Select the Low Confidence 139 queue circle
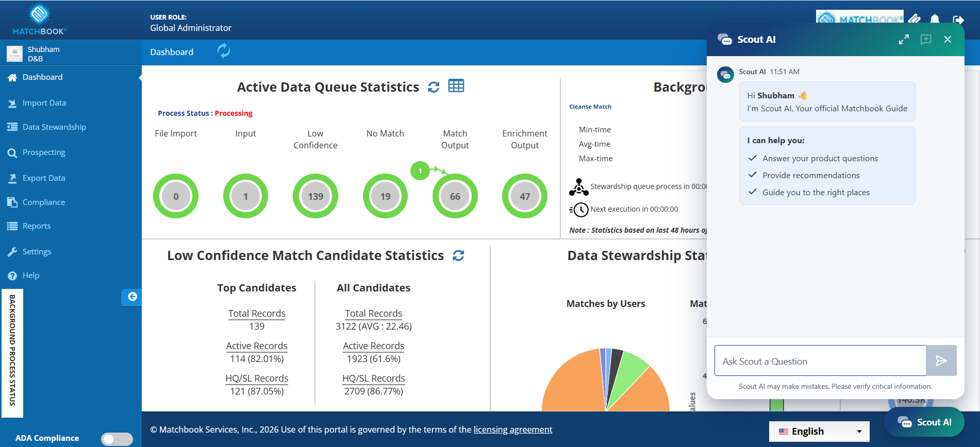The height and width of the screenshot is (447, 980). click(x=315, y=196)
